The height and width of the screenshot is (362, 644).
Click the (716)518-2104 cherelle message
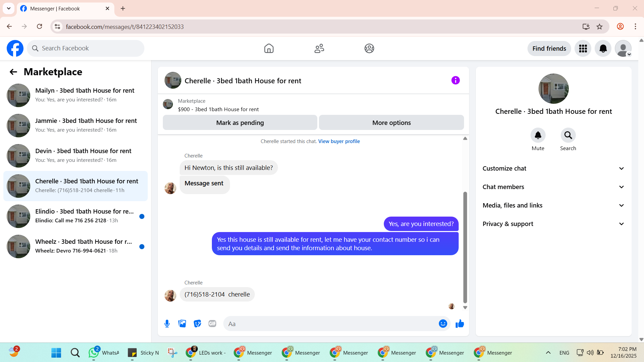[217, 295]
